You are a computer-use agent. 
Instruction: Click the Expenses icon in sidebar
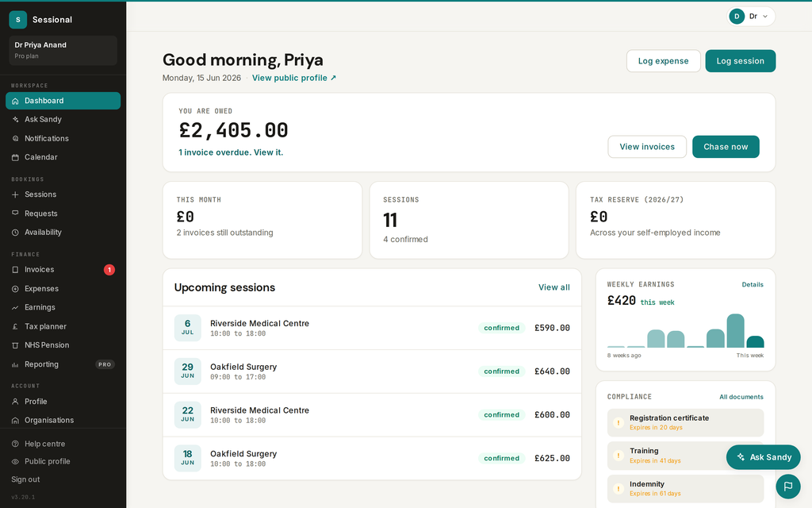[x=15, y=289]
